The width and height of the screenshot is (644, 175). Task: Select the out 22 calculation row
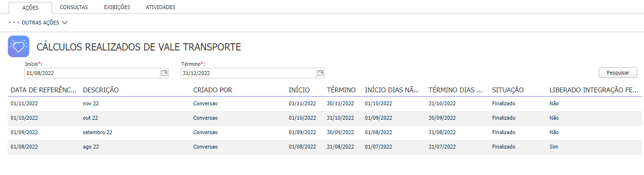(325, 118)
